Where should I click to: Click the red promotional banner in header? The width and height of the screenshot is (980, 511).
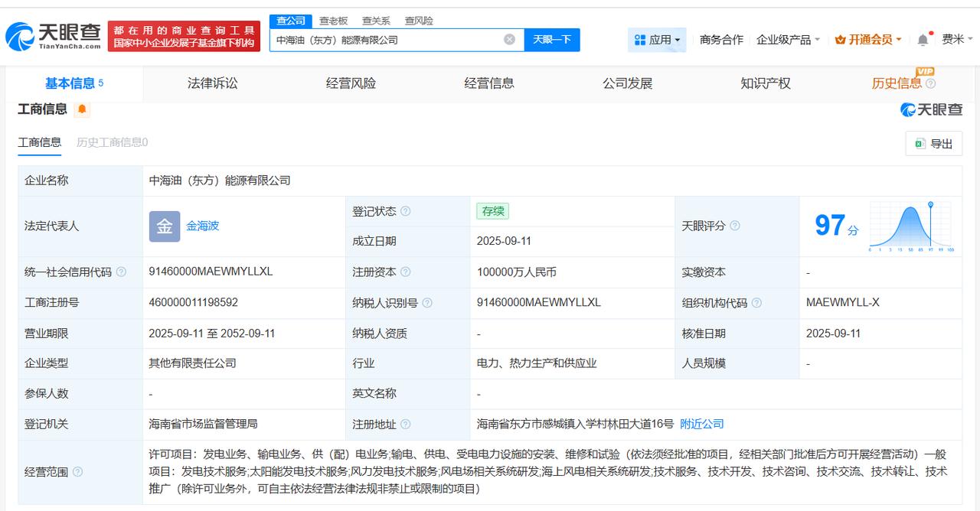click(x=184, y=36)
